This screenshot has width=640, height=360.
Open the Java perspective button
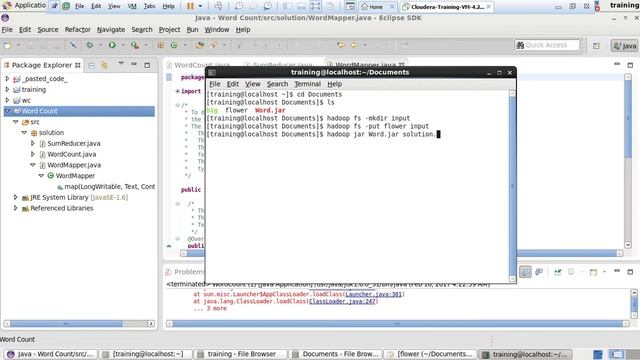coord(624,46)
